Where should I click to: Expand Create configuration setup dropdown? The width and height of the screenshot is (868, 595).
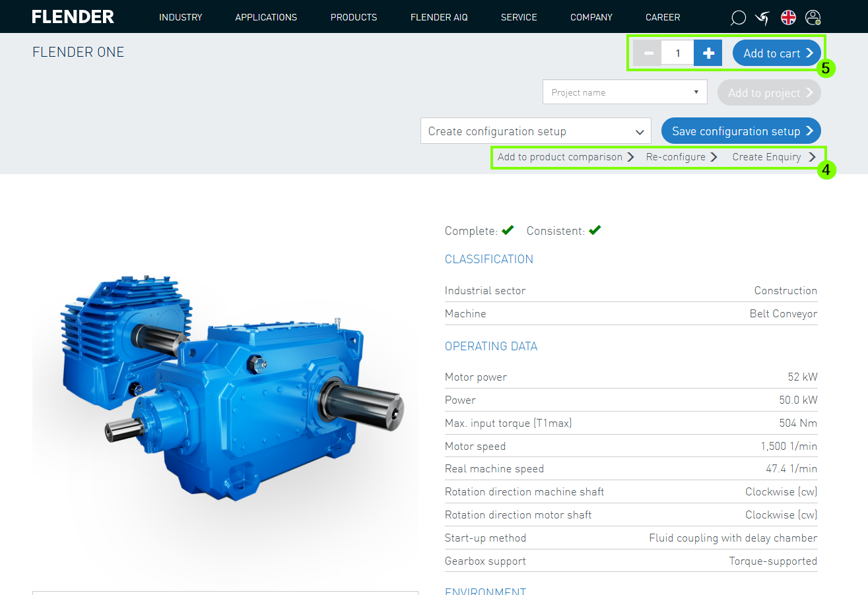[x=535, y=131]
